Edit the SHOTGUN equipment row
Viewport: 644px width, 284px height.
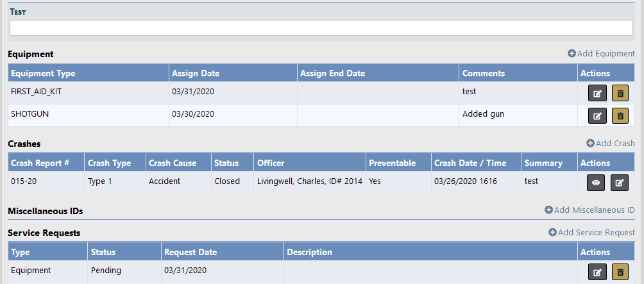pos(597,115)
